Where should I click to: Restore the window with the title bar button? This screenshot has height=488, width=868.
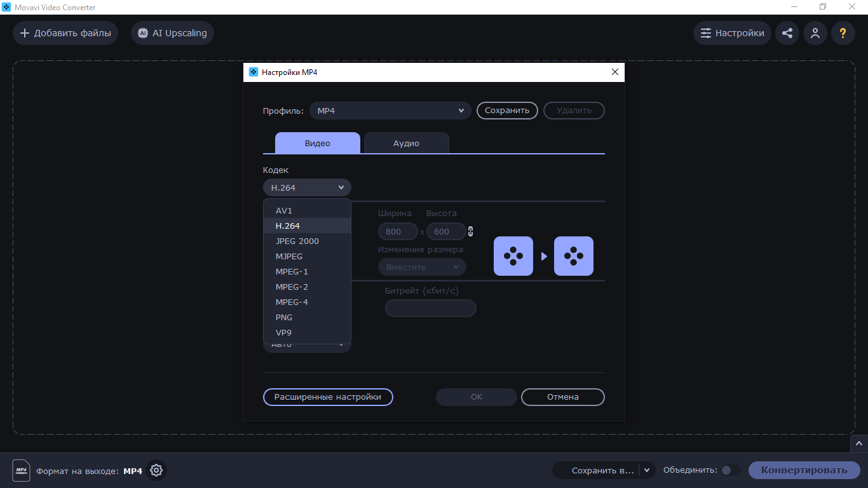pyautogui.click(x=823, y=7)
